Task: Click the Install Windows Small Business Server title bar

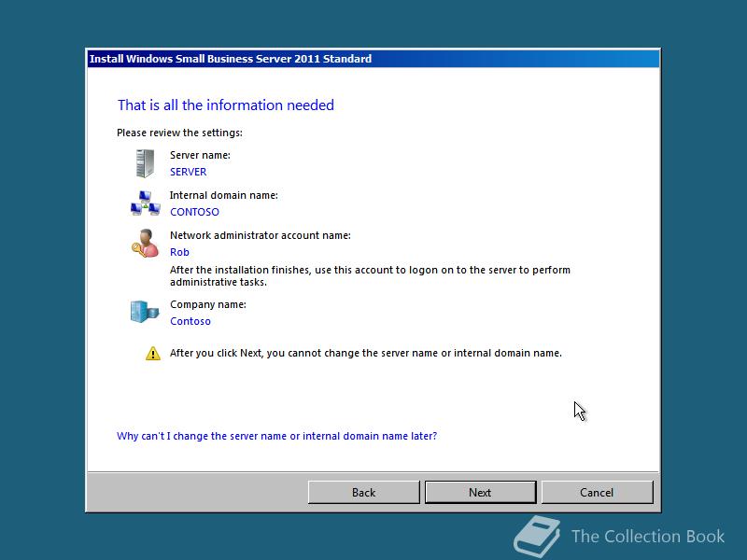Action: (x=373, y=59)
